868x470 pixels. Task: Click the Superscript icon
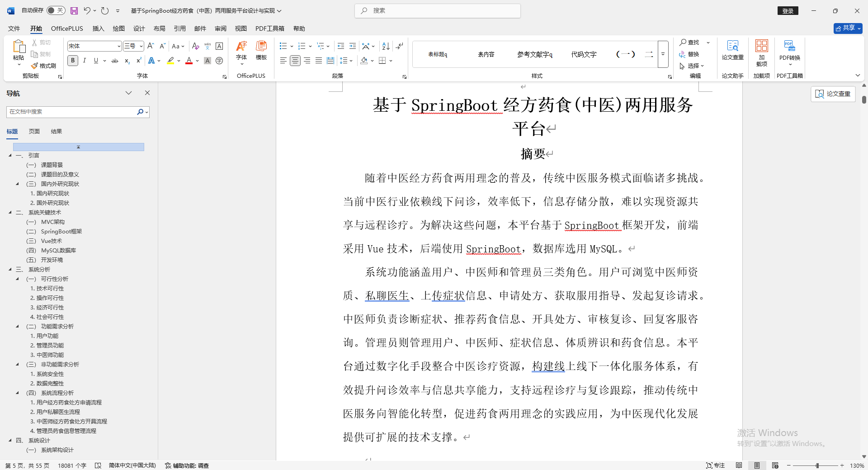pos(139,61)
